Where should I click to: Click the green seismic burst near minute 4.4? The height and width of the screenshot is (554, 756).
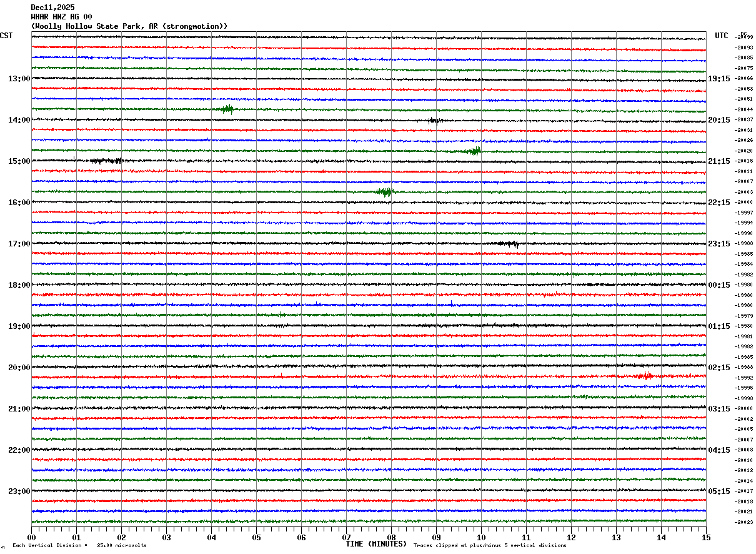(228, 109)
